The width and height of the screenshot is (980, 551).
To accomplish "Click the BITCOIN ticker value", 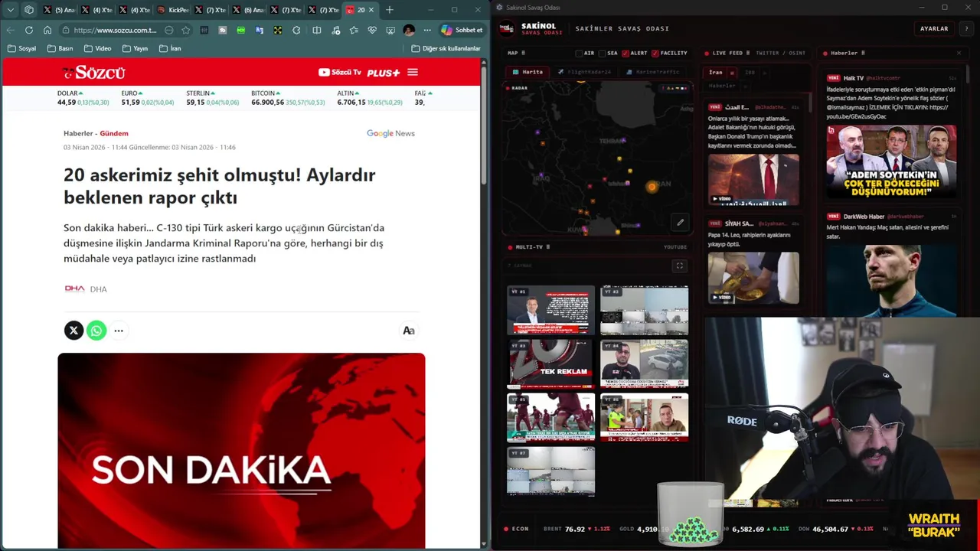I will point(267,103).
